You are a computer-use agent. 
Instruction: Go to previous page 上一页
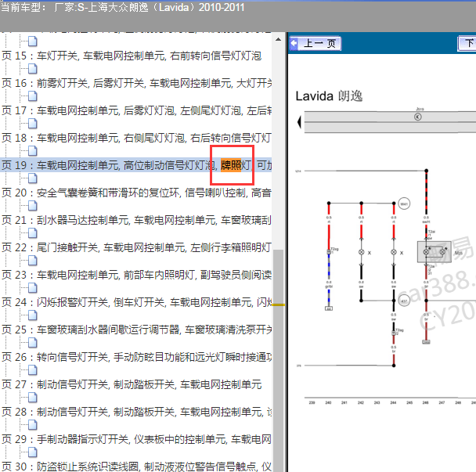pos(315,43)
